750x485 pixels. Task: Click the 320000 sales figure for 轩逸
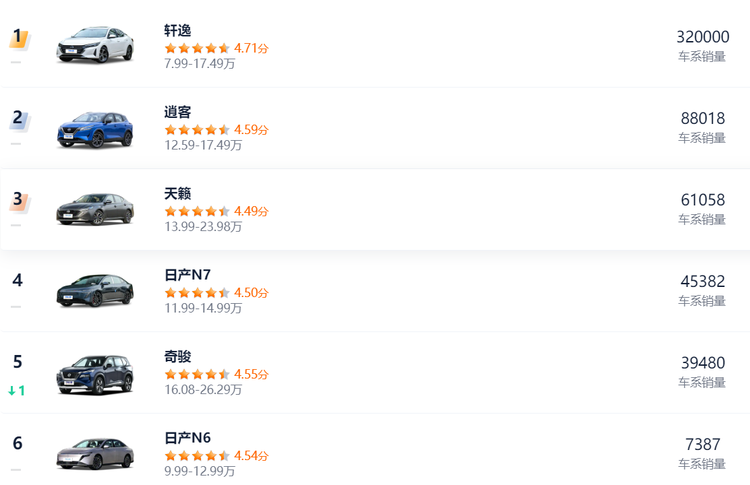pos(702,37)
